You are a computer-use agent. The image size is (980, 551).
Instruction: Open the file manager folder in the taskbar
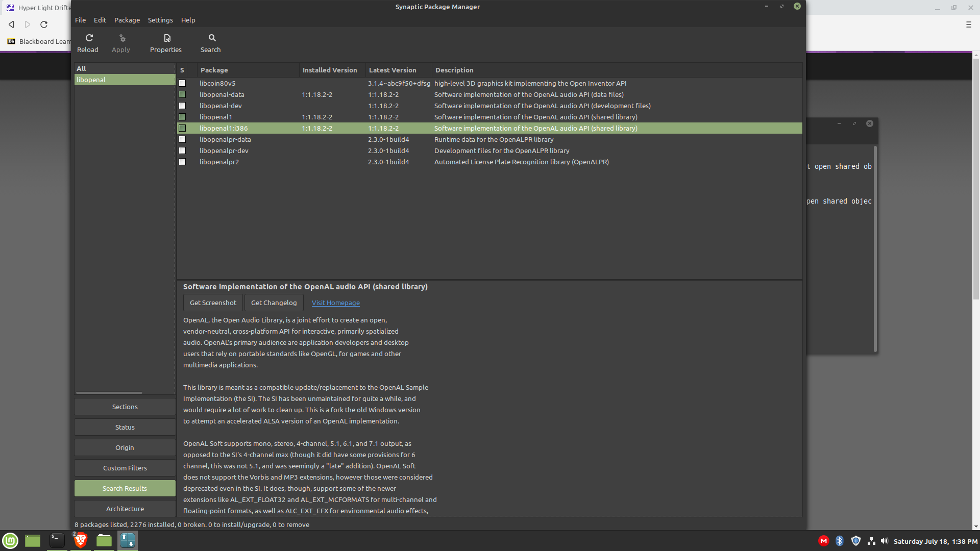pos(104,540)
